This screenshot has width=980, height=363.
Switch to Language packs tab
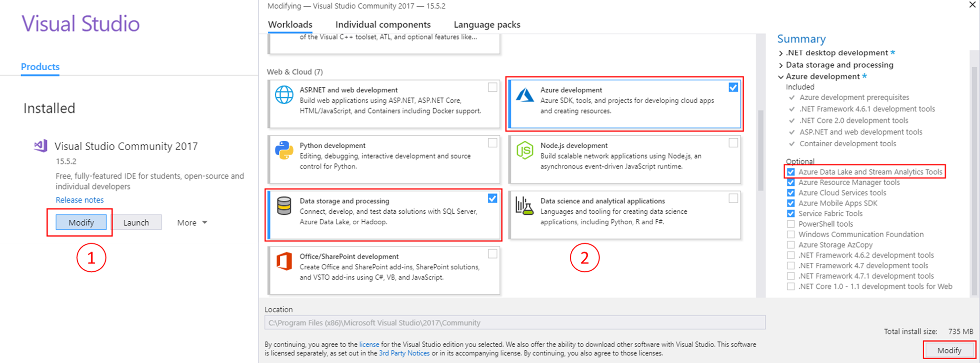pyautogui.click(x=487, y=25)
